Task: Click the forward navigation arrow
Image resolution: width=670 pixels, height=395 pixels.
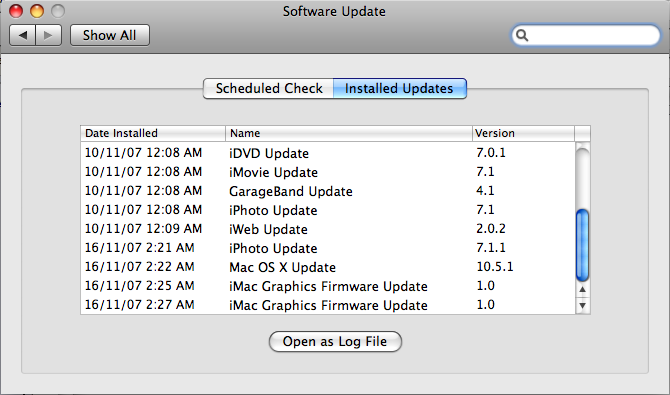Action: [49, 35]
